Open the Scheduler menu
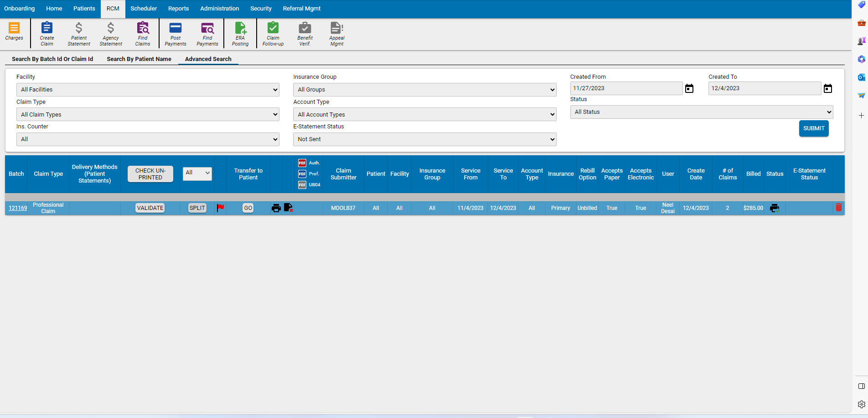 pyautogui.click(x=144, y=8)
